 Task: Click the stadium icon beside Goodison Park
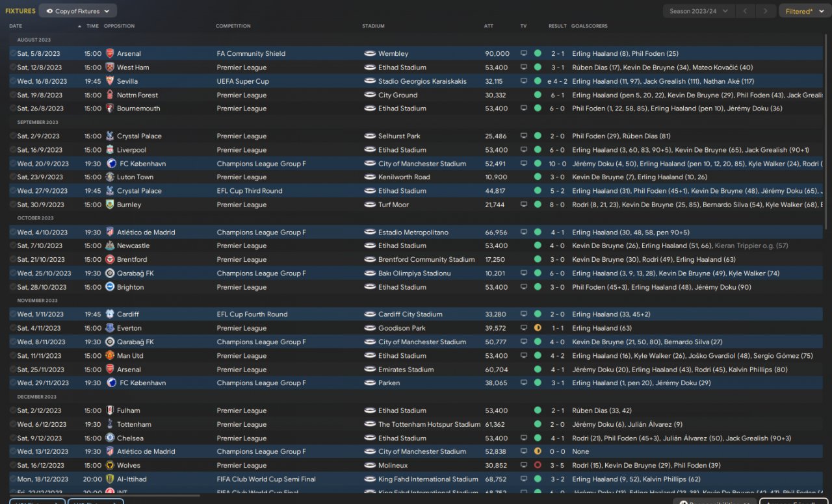(x=370, y=328)
